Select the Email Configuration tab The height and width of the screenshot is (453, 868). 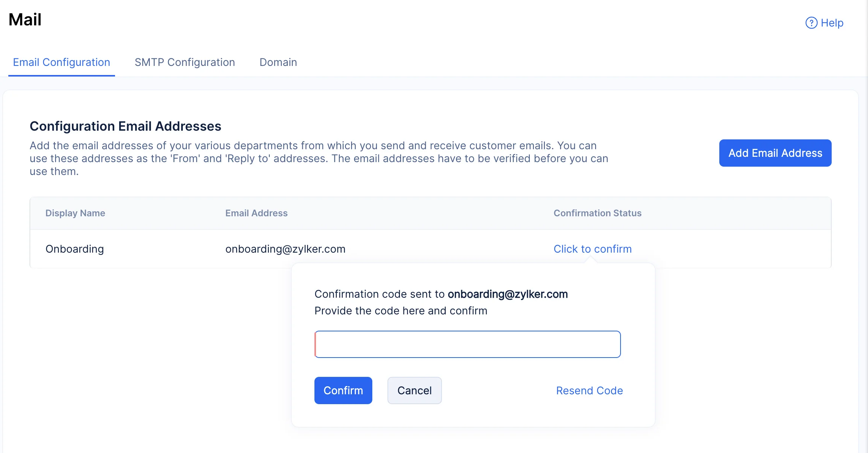point(61,62)
